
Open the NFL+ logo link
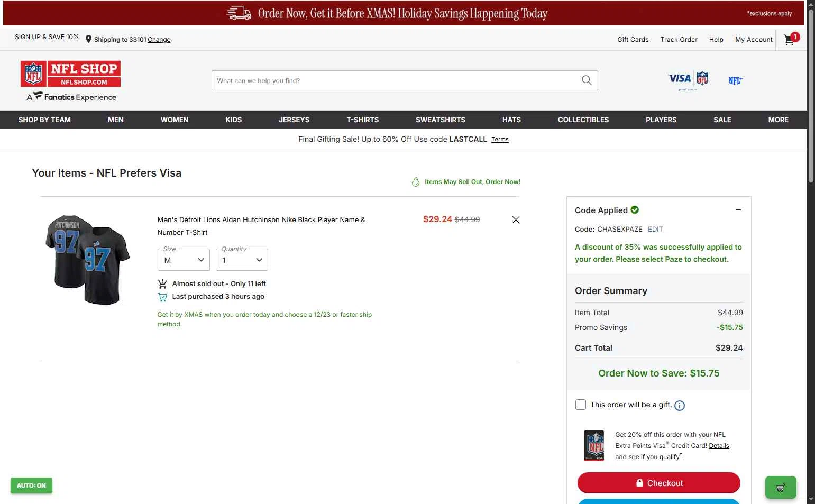(x=735, y=80)
